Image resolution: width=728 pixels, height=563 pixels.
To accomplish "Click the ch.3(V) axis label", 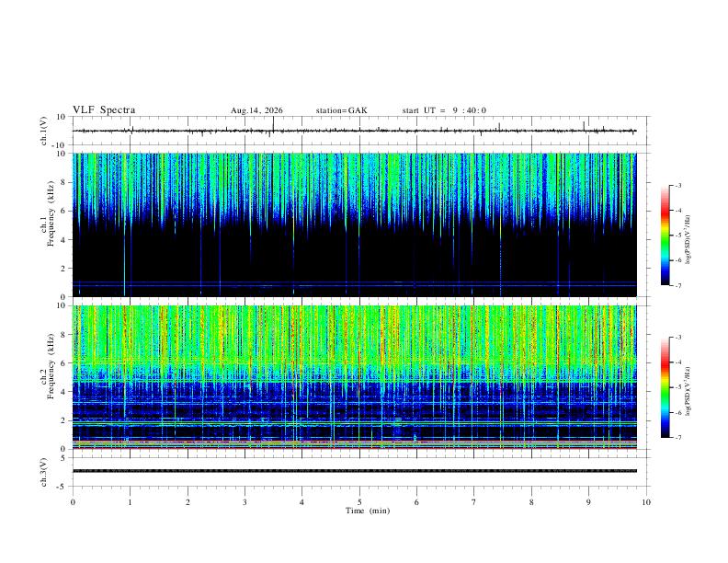I will point(44,472).
